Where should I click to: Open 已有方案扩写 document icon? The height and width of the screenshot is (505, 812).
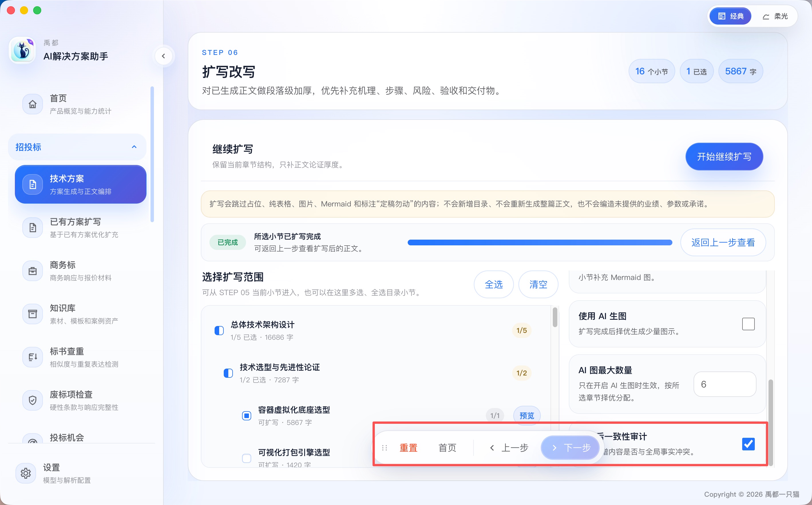(32, 228)
